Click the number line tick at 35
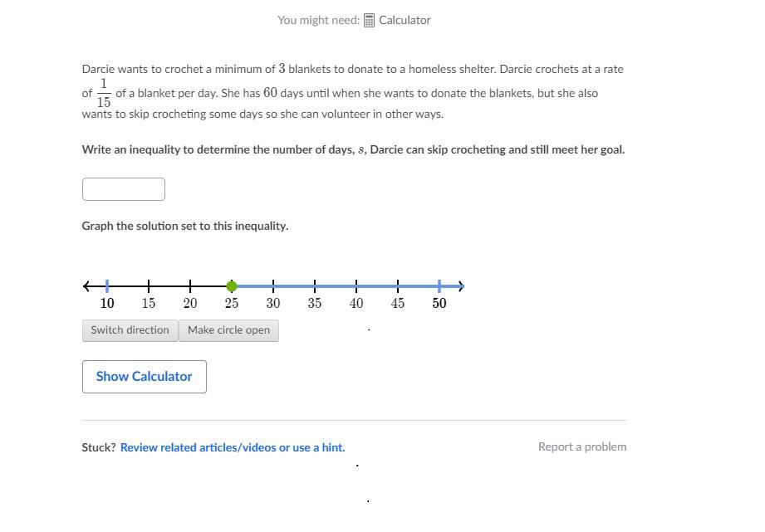Screen dimensions: 765x532 pos(315,286)
